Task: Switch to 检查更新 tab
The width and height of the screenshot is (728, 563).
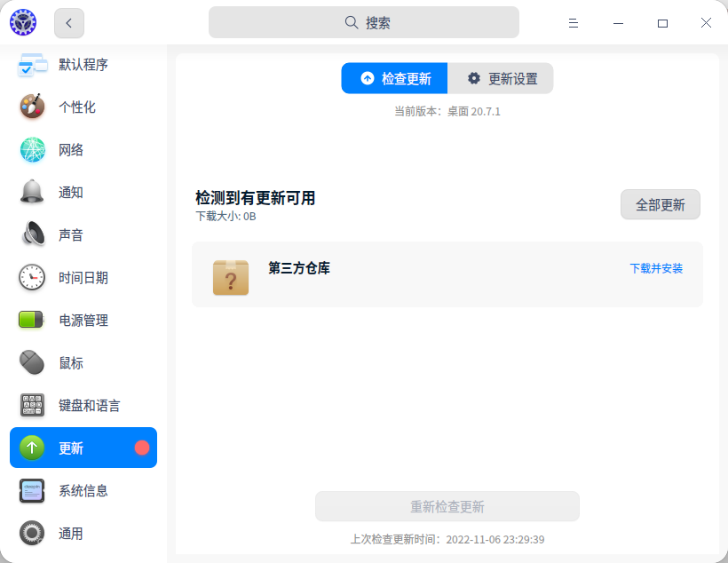Action: coord(395,78)
